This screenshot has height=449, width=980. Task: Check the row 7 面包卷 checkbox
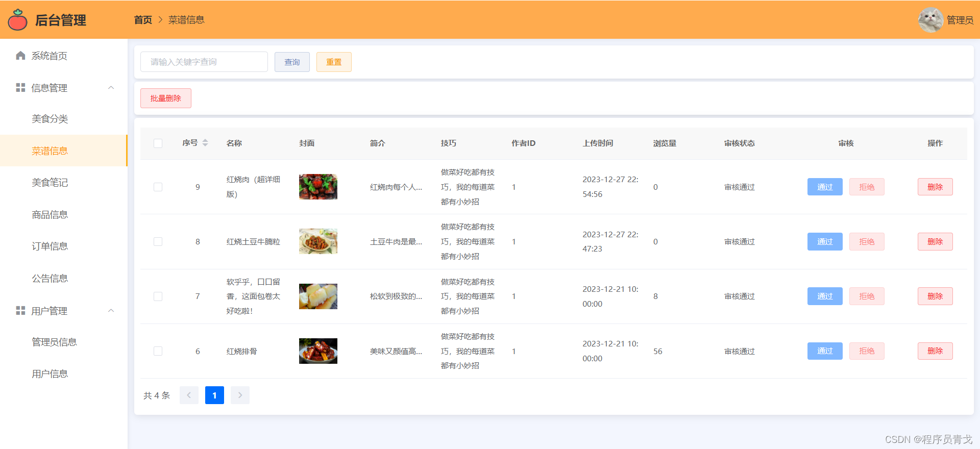coord(158,296)
